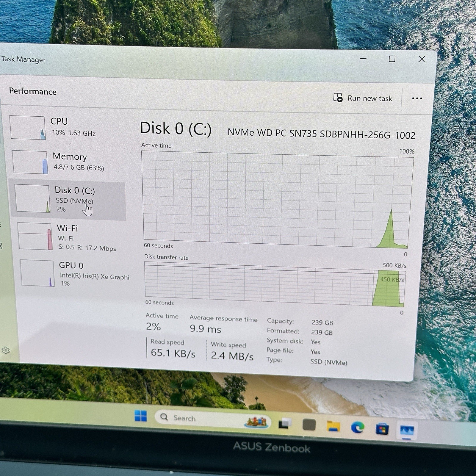
Task: Launch Microsoft Edge from the taskbar
Action: [357, 428]
